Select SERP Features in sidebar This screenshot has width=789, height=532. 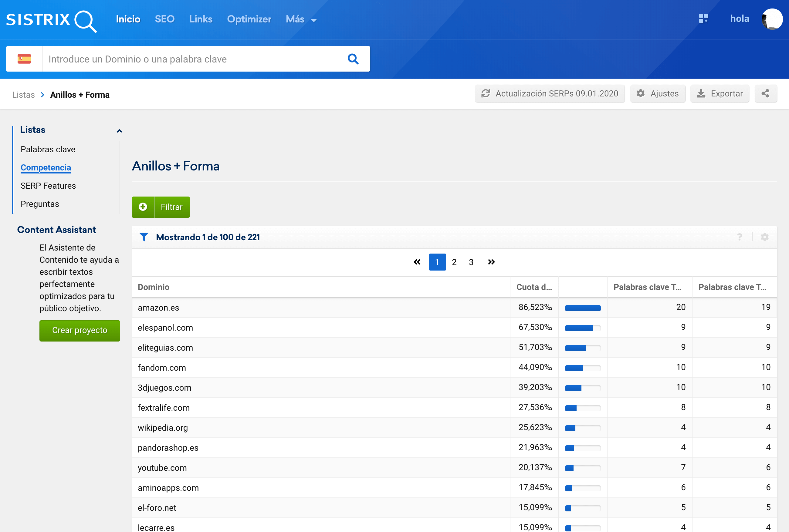click(x=48, y=186)
